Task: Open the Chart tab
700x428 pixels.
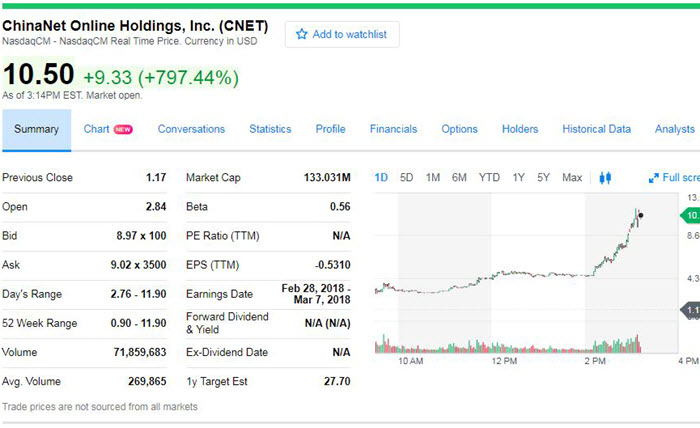Action: pos(96,129)
